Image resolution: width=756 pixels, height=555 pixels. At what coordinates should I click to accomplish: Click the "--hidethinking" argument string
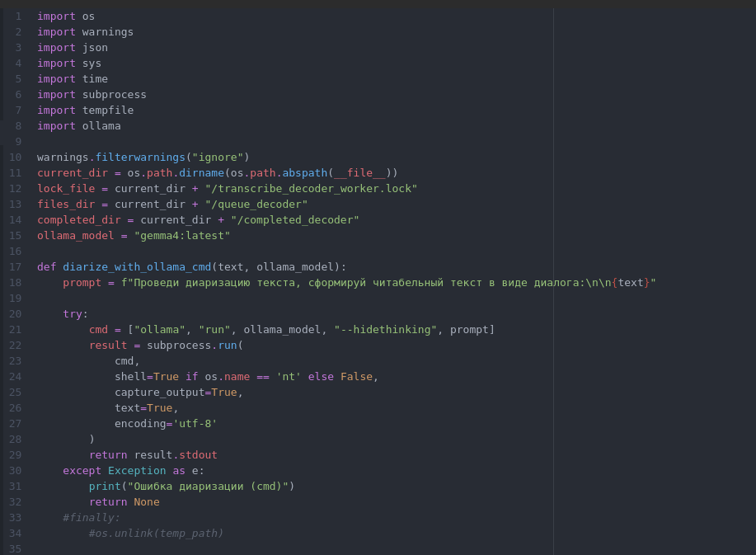tap(385, 330)
